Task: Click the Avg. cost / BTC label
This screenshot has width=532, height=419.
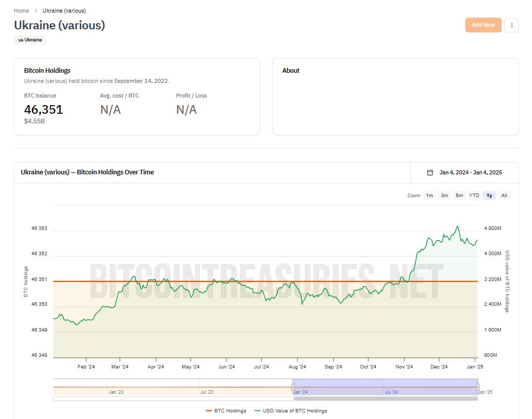Action: [119, 96]
